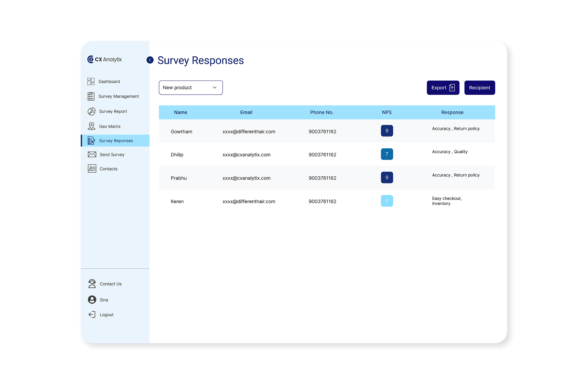Click Prabhu's email xxxx@cxanalytix.com

247,178
